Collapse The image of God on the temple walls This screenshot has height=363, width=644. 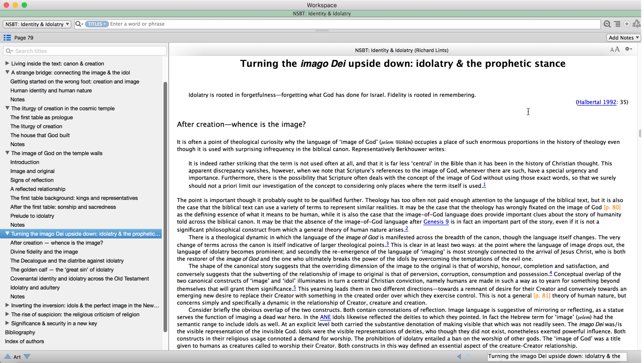tap(7, 153)
